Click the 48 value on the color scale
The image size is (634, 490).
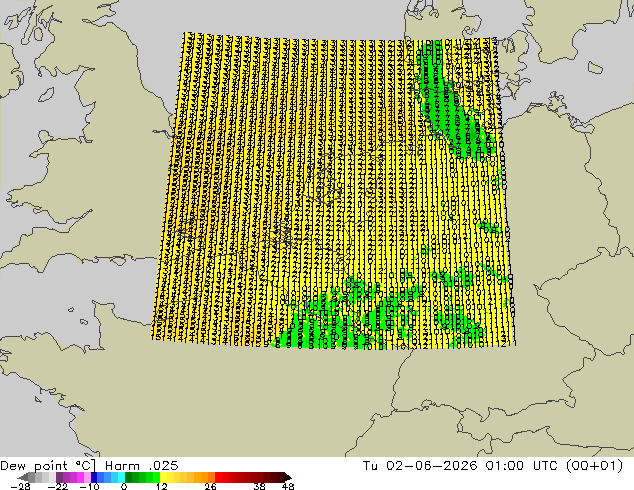[288, 486]
